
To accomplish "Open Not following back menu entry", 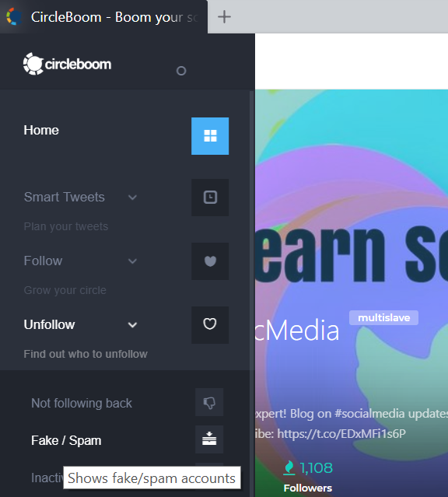I will [x=82, y=403].
